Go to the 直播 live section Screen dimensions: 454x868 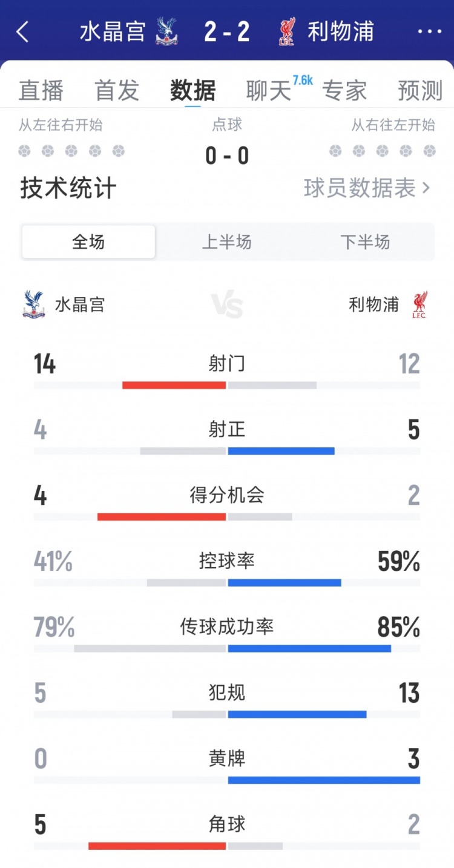[x=41, y=90]
